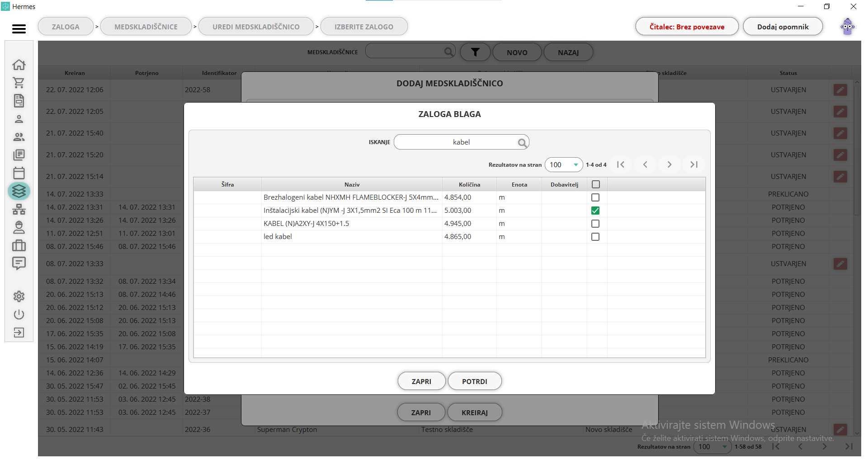
Task: Open the chat message sidebar icon
Action: [x=19, y=263]
